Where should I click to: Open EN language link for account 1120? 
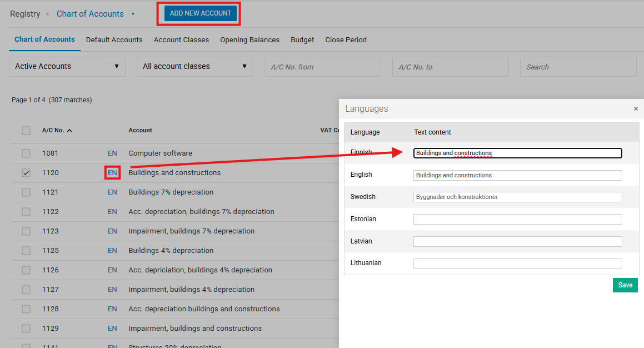(x=112, y=173)
